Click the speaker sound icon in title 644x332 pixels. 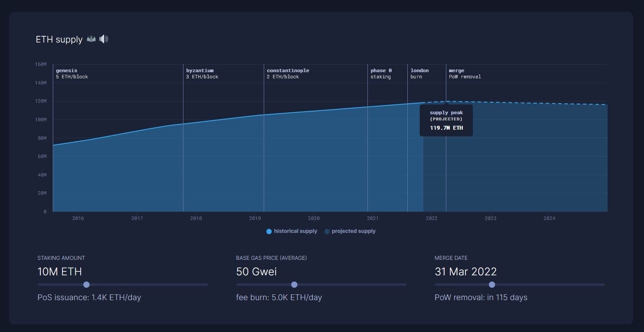[104, 39]
